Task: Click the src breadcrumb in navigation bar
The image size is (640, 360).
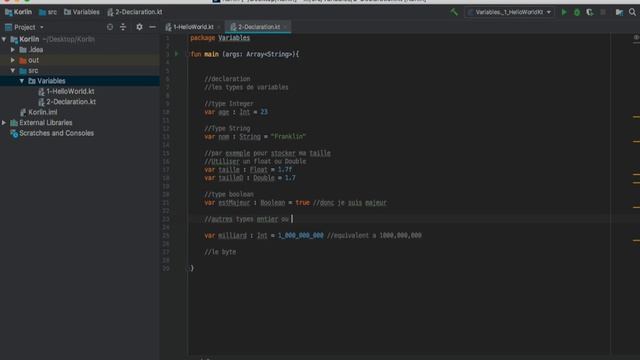Action: click(48, 12)
